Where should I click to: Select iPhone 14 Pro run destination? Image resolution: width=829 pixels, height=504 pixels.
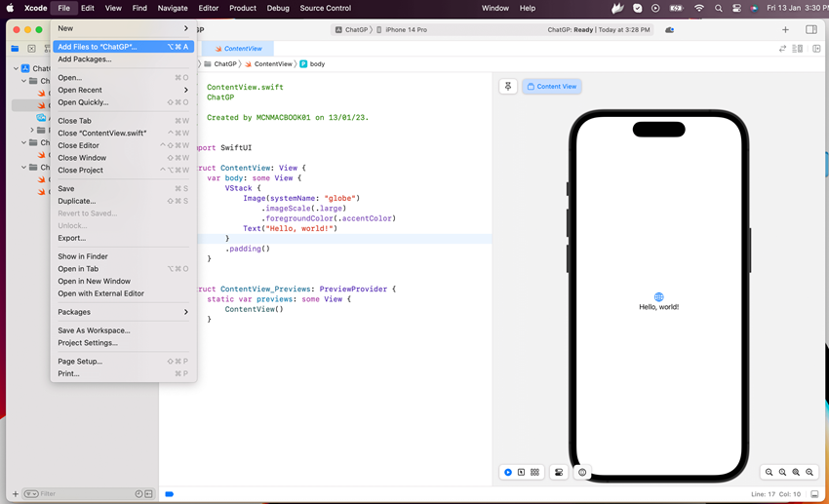tap(402, 30)
